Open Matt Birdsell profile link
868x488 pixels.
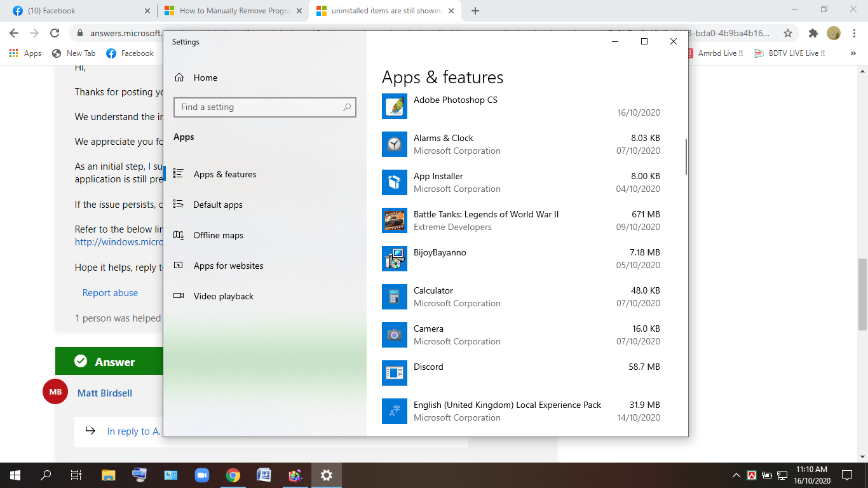tap(105, 393)
